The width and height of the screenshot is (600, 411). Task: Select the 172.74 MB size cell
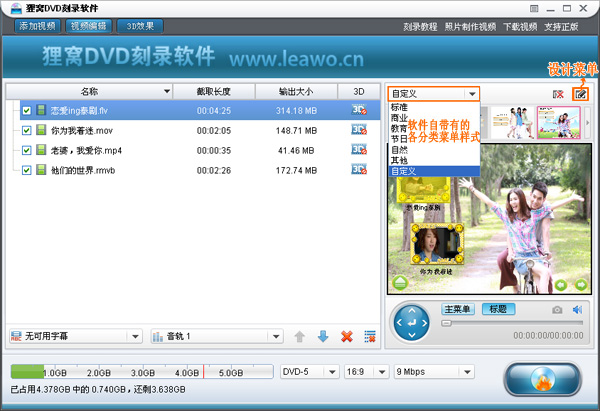coord(296,170)
